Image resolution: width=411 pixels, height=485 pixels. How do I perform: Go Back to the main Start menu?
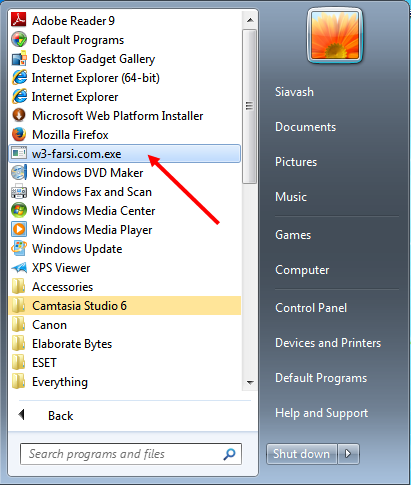pyautogui.click(x=60, y=416)
